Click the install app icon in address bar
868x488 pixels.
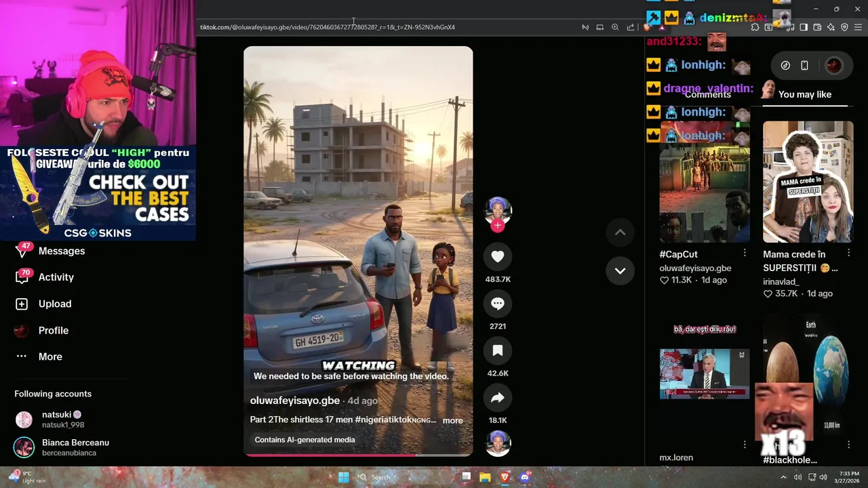(600, 27)
